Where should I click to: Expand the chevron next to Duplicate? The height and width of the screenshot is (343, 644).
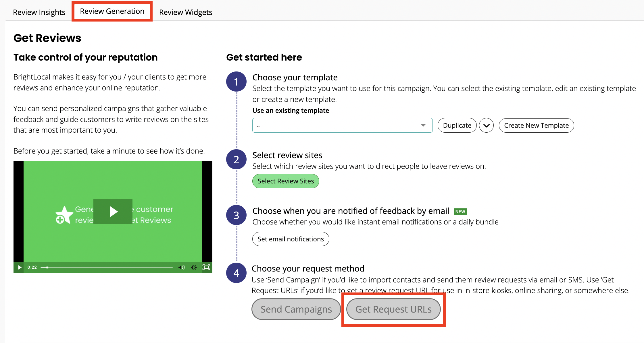(486, 125)
